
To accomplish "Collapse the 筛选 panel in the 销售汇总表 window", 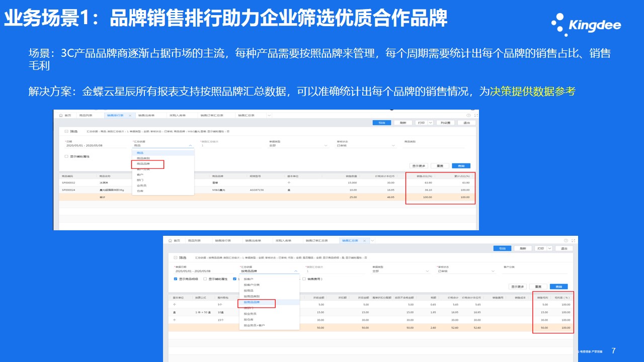I will (x=176, y=257).
